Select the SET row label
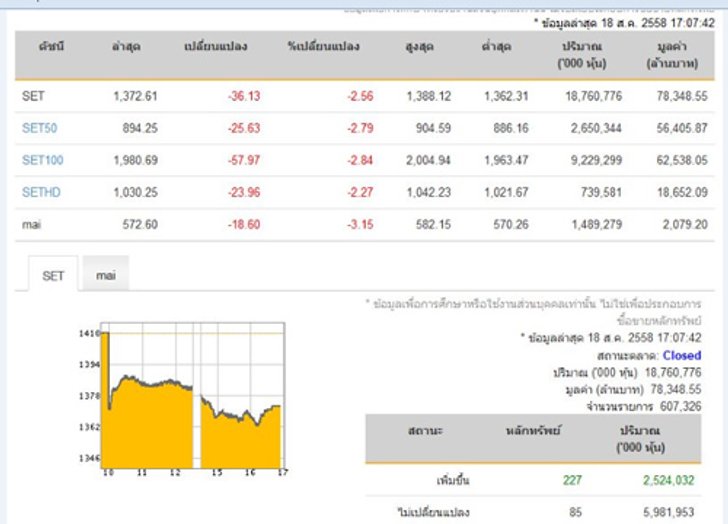Viewport: 728px width, 524px height. tap(33, 96)
